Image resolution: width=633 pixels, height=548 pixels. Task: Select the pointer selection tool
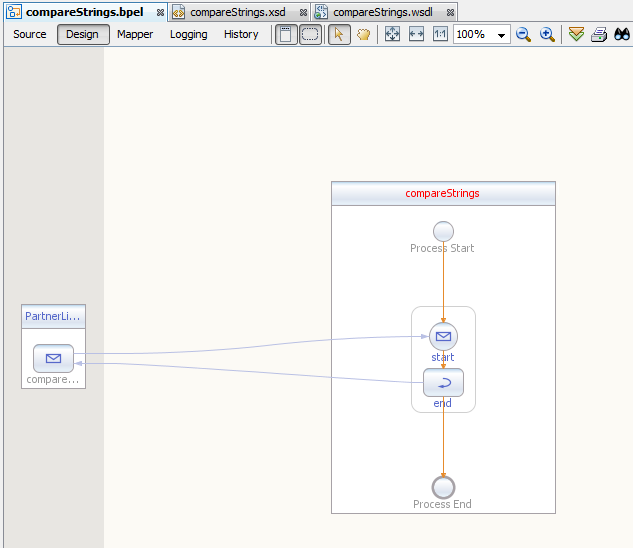[x=339, y=34]
